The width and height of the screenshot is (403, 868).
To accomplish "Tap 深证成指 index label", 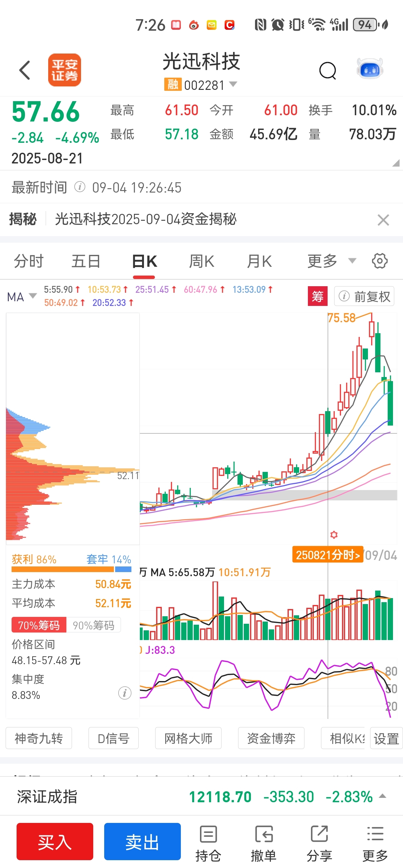I will coord(47,797).
